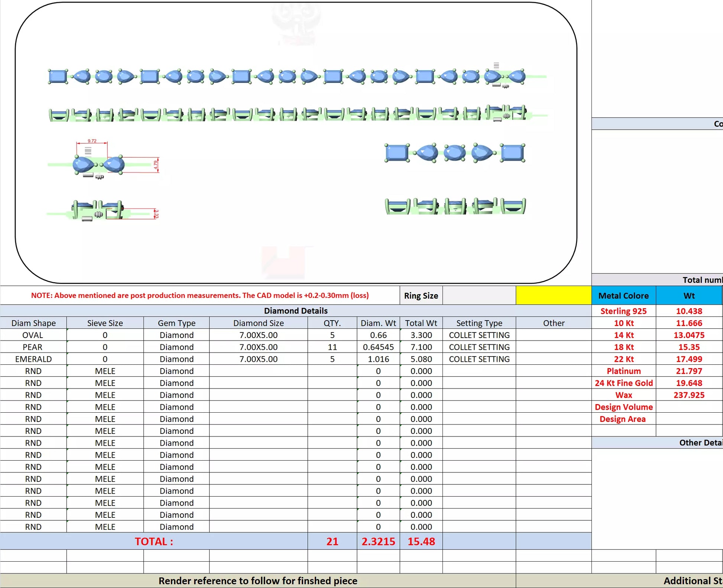Select the Sterling 925 weight 10.438
Screen dimensions: 723x588
coord(688,311)
